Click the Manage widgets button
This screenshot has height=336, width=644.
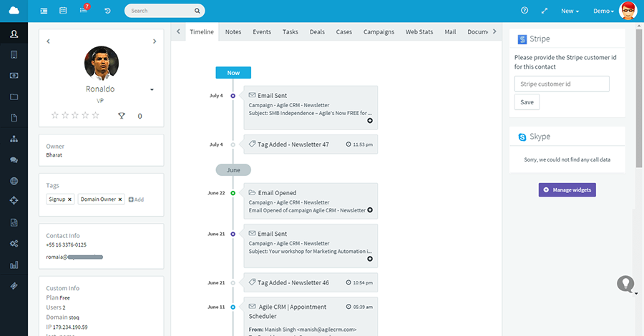567,189
